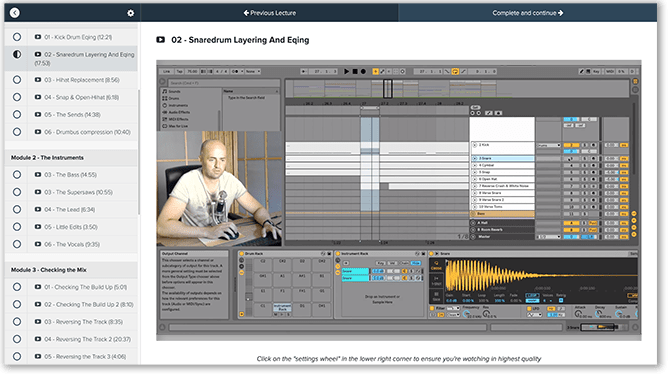The image size is (672, 378).
Task: Select Max for Live category in browser
Action: pos(175,126)
